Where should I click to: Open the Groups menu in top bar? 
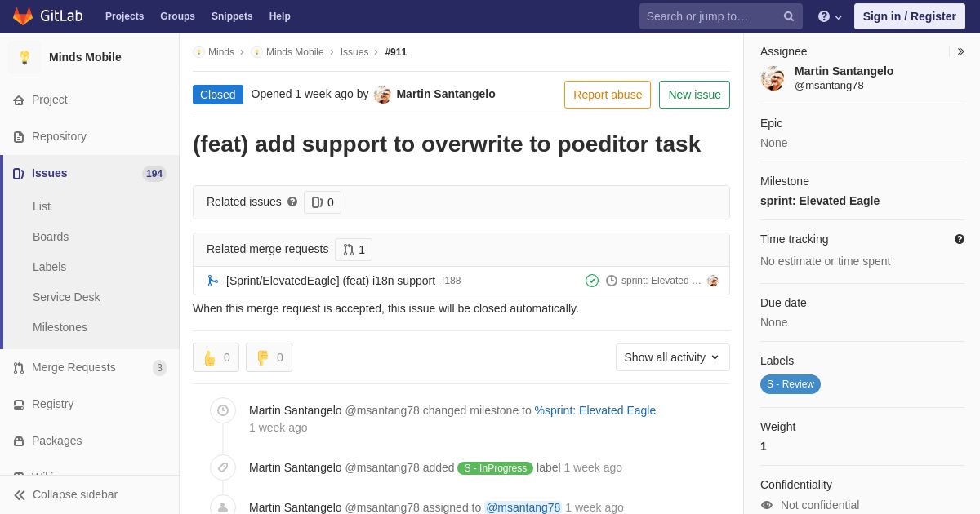click(177, 16)
